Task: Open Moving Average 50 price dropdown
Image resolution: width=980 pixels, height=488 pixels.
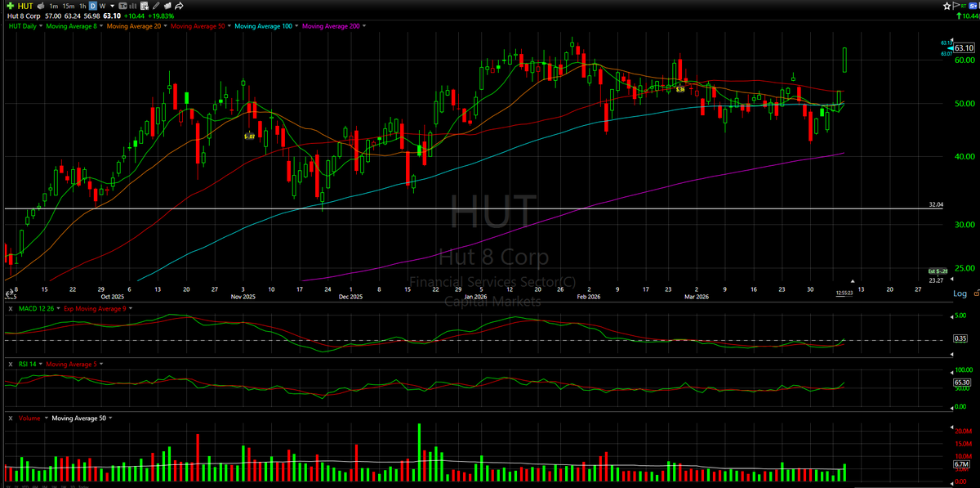Action: [229, 26]
